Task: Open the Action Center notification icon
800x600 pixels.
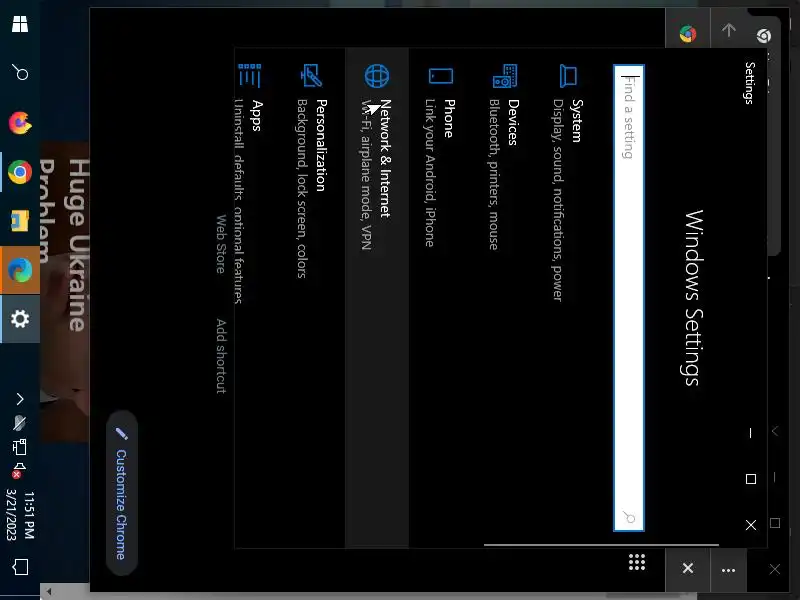Action: coord(20,567)
